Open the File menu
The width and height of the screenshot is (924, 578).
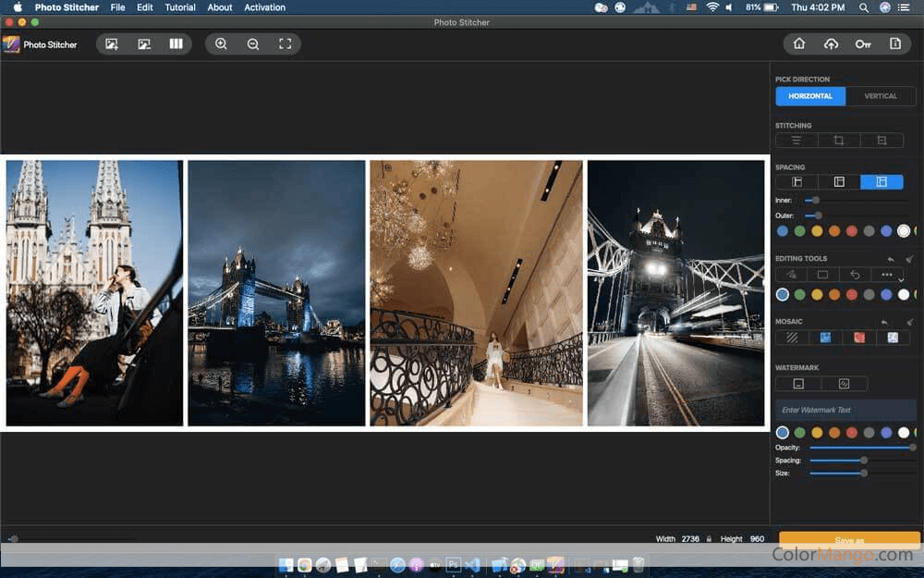[117, 7]
